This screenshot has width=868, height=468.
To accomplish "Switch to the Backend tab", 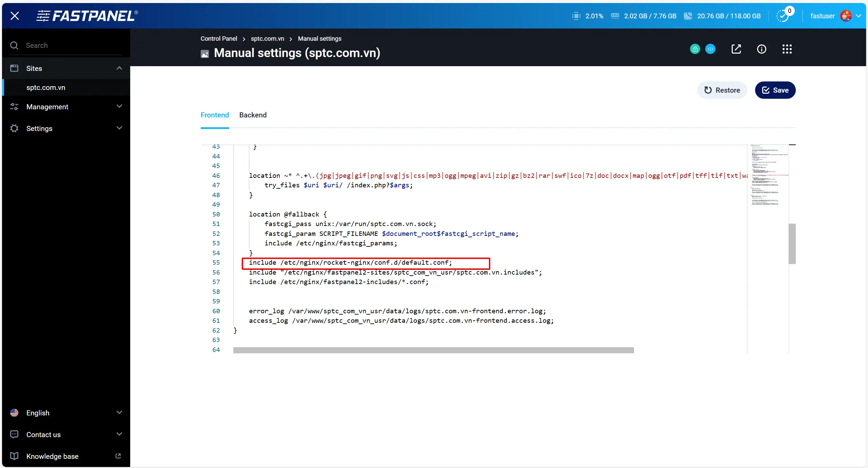I will tap(253, 115).
